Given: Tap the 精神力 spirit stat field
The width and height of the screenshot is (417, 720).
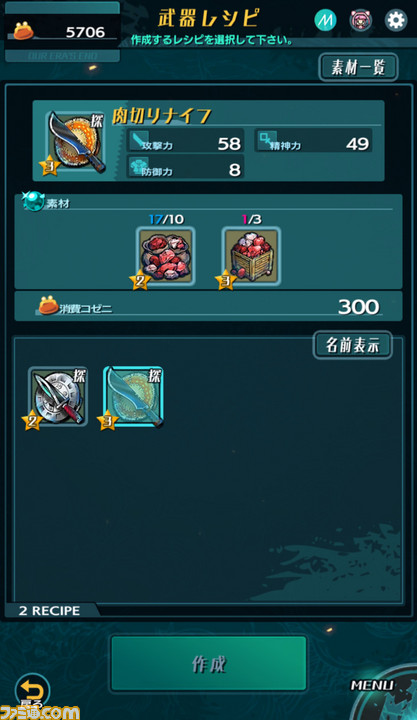Looking at the screenshot, I should 313,141.
